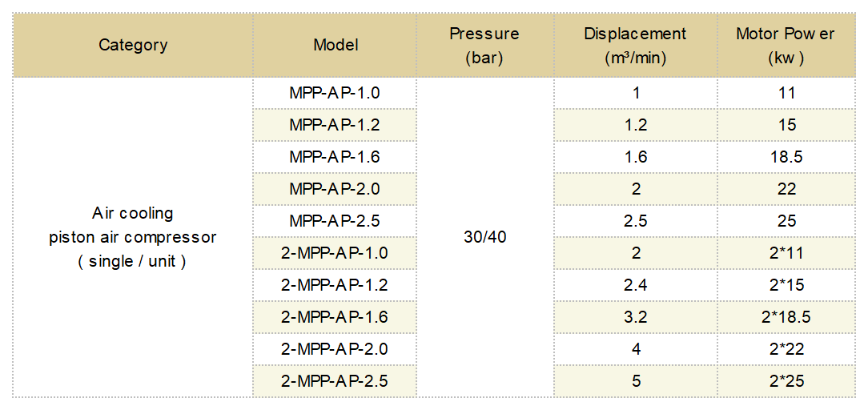Select the 2-MPP-AP-2.0 model cell
The image size is (868, 410).
[x=335, y=349]
